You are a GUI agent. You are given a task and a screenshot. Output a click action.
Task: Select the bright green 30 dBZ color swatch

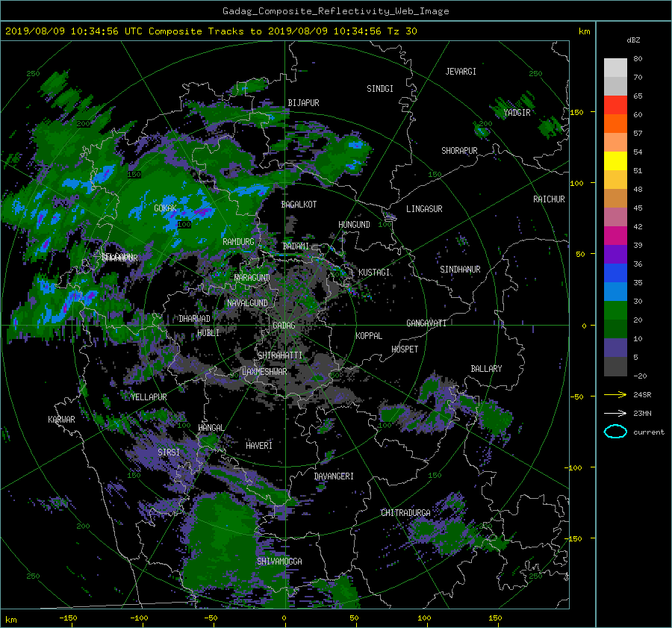[615, 311]
